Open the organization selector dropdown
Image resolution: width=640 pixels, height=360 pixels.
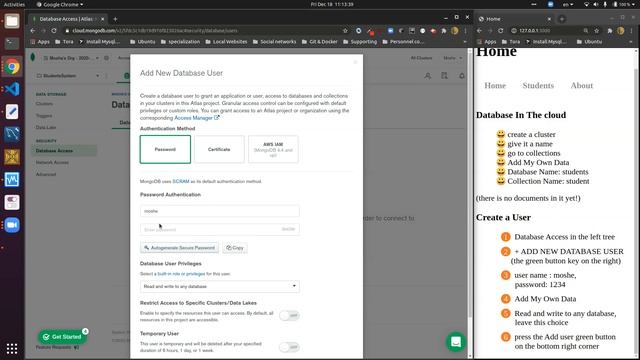pos(71,58)
